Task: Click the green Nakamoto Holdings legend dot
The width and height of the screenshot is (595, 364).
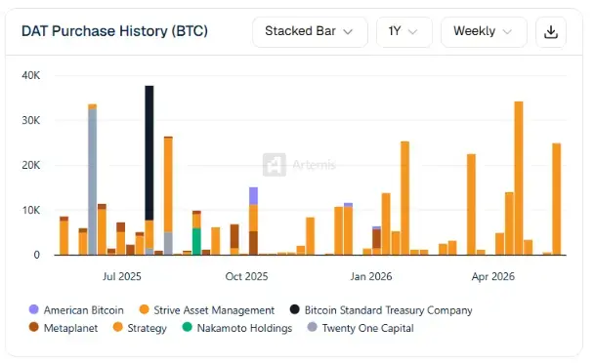Action: coord(187,327)
